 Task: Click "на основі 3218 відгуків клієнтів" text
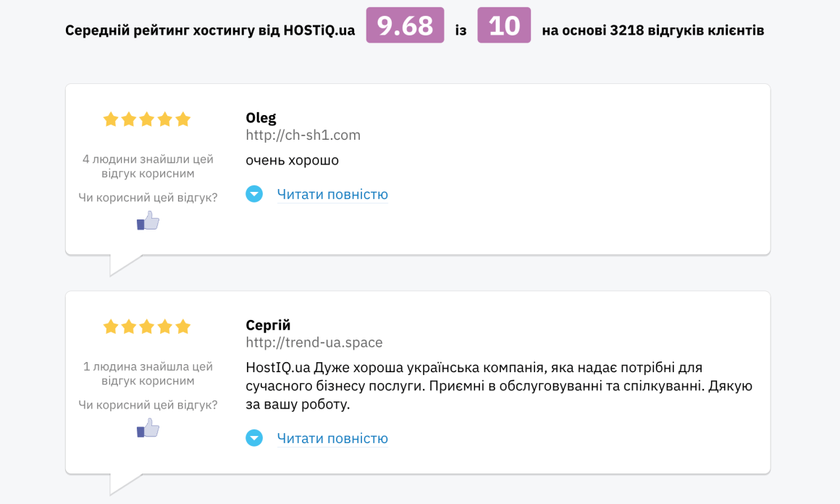tap(652, 30)
